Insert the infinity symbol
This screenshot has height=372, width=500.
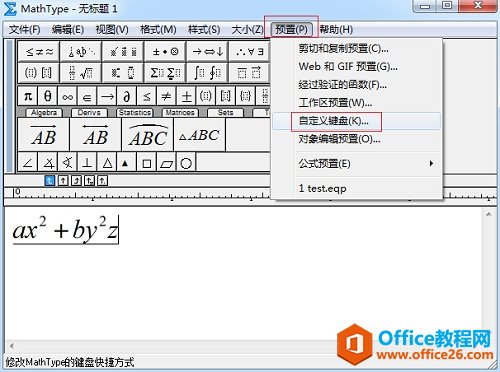67,96
